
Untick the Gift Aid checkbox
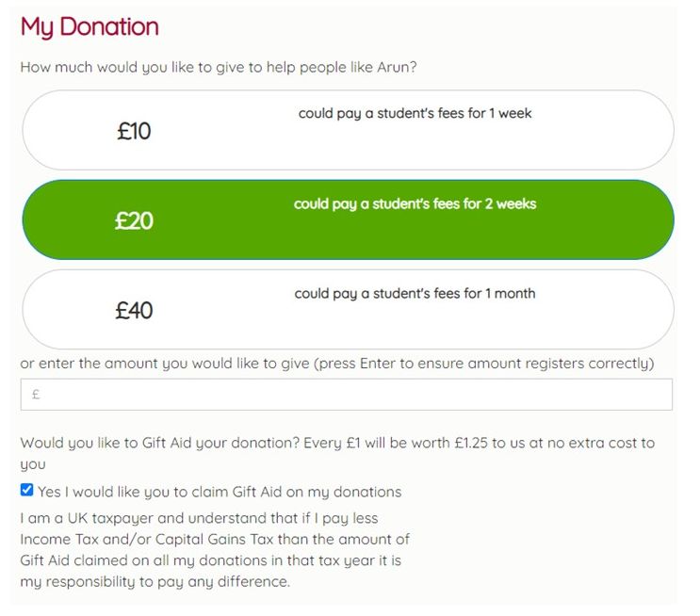(x=26, y=491)
